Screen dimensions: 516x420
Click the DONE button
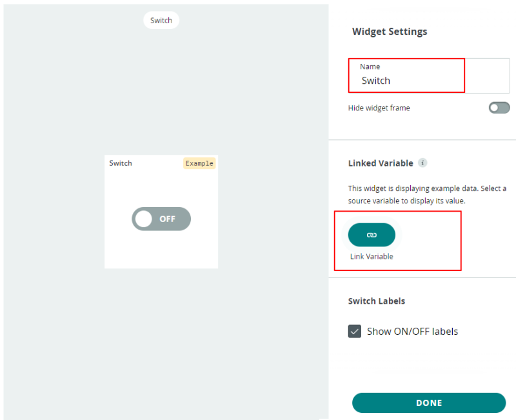point(429,403)
